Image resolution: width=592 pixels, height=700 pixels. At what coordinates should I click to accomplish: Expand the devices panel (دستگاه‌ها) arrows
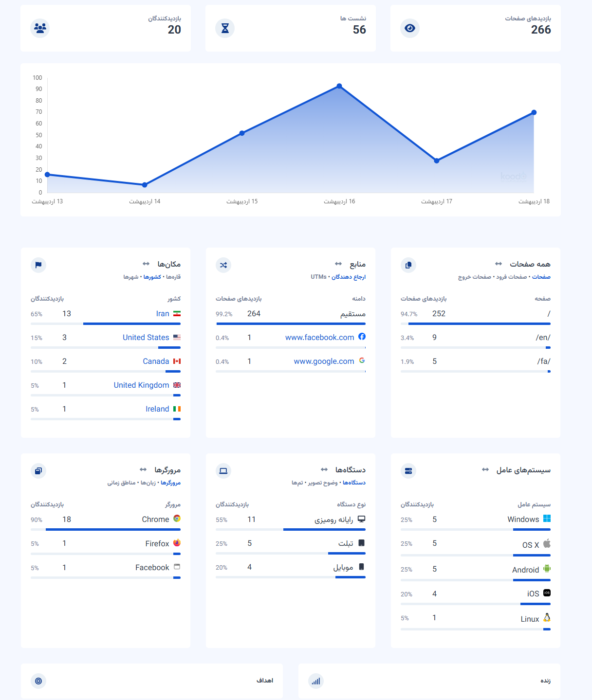coord(324,469)
